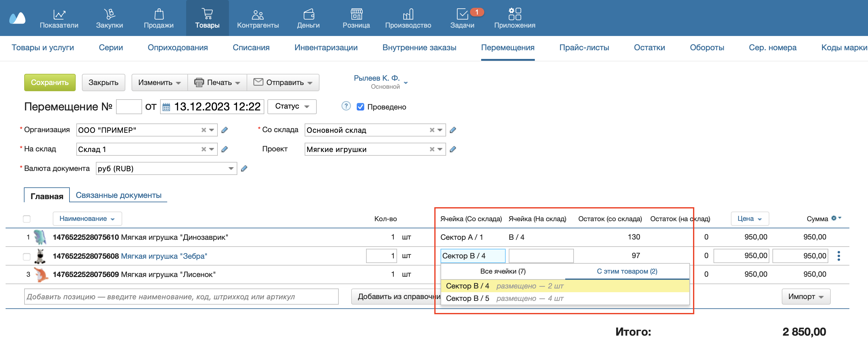Click the calendar icon beside date
This screenshot has height=353, width=868.
point(166,107)
